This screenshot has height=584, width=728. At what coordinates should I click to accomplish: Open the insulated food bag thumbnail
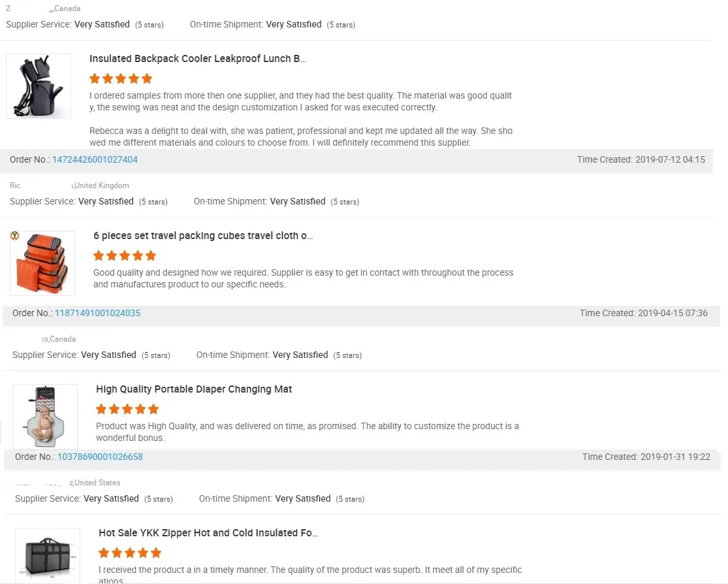[48, 555]
